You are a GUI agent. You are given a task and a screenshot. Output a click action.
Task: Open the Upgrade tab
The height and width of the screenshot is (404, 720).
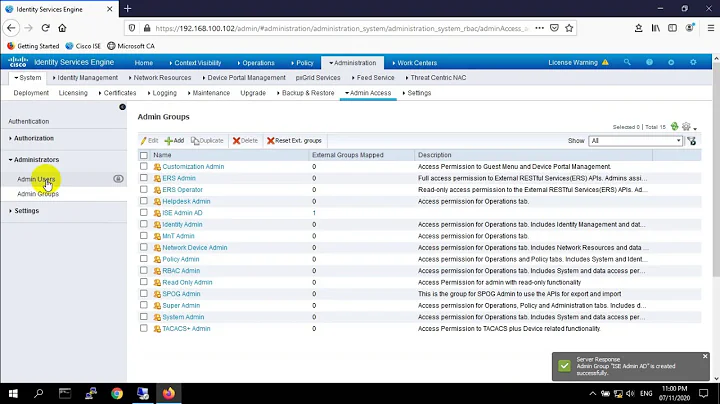(253, 93)
